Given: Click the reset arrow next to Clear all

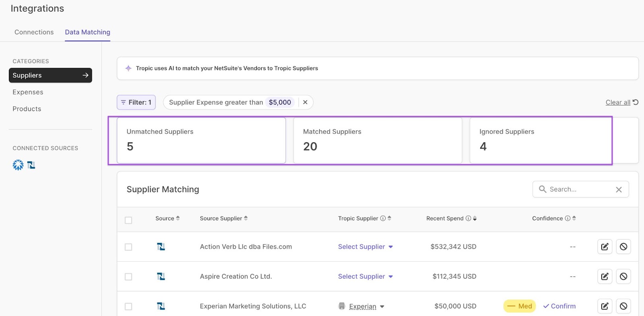Looking at the screenshot, I should coord(636,102).
